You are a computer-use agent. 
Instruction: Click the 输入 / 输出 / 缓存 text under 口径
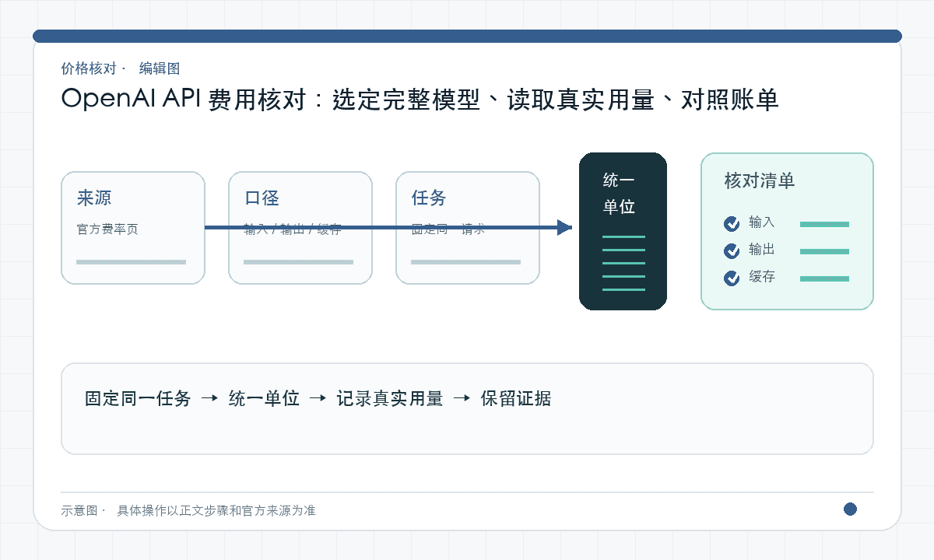pos(293,229)
